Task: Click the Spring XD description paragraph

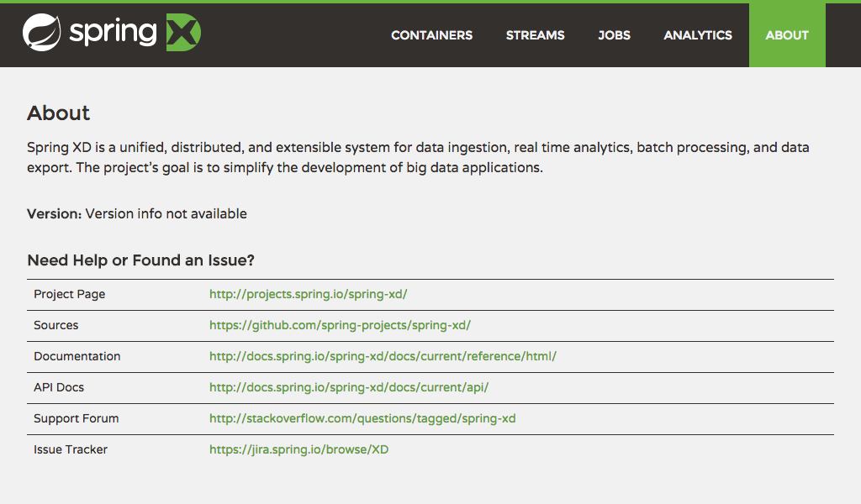Action: (418, 157)
